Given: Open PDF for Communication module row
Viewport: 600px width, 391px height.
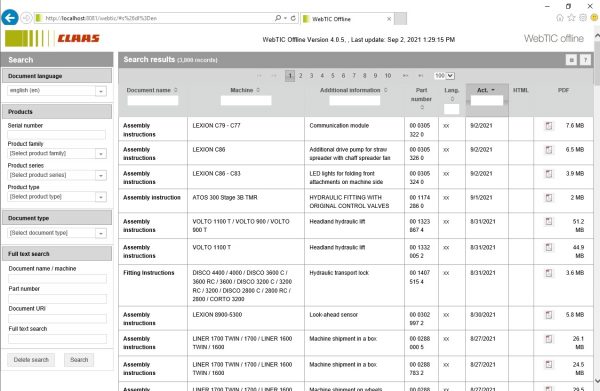Looking at the screenshot, I should 549,126.
